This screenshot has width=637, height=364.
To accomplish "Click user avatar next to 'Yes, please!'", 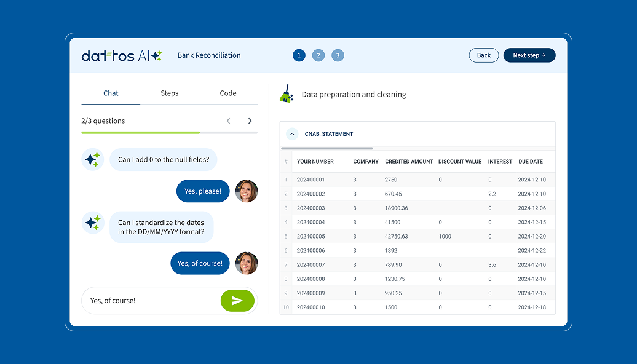I will coord(247,191).
